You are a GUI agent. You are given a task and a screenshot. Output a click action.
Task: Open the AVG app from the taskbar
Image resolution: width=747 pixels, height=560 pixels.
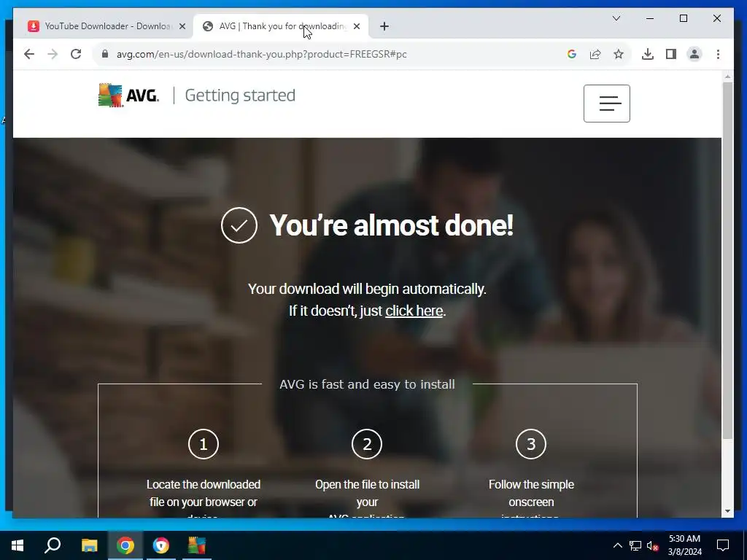196,545
